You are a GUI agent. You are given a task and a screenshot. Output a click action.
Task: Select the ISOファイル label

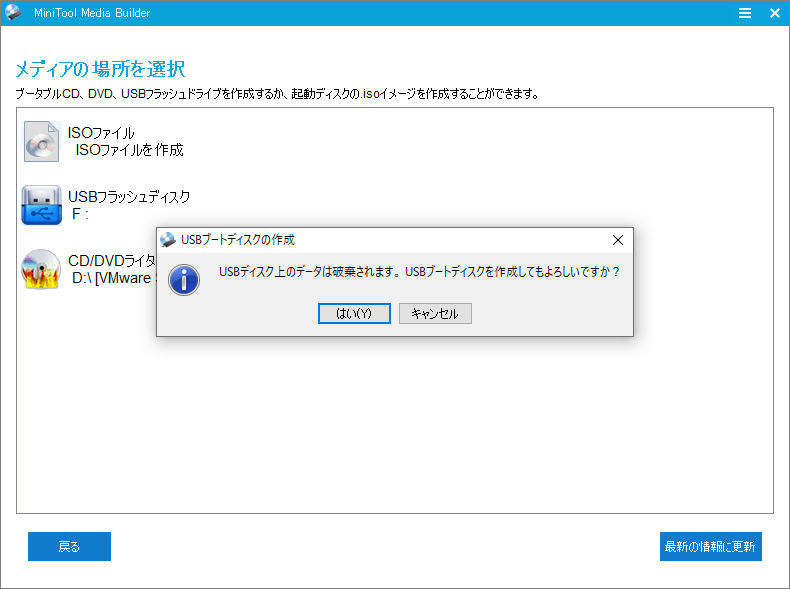tap(101, 133)
